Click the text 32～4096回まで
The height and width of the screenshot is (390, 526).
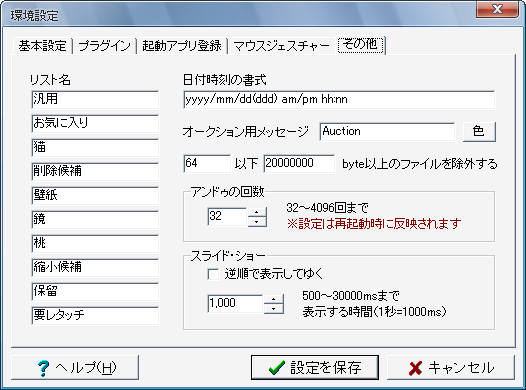click(327, 208)
